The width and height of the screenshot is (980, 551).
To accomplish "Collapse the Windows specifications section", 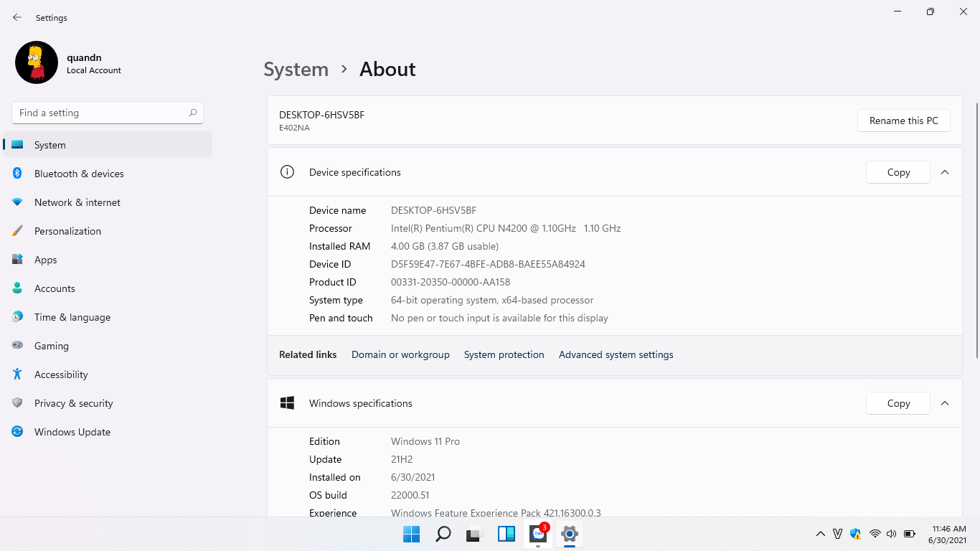I will point(945,403).
